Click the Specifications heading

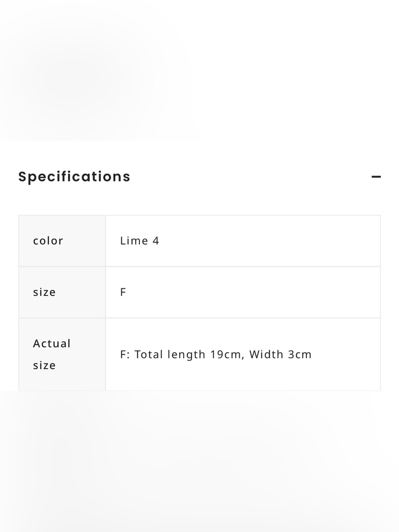point(74,176)
